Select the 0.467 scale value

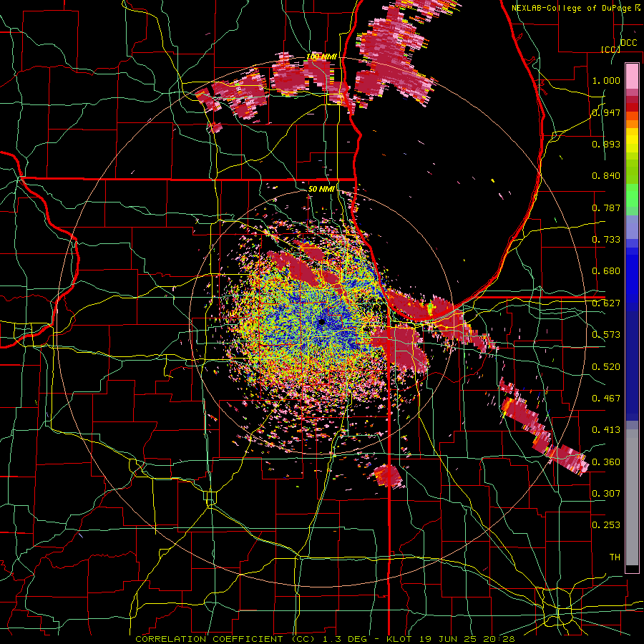(606, 399)
